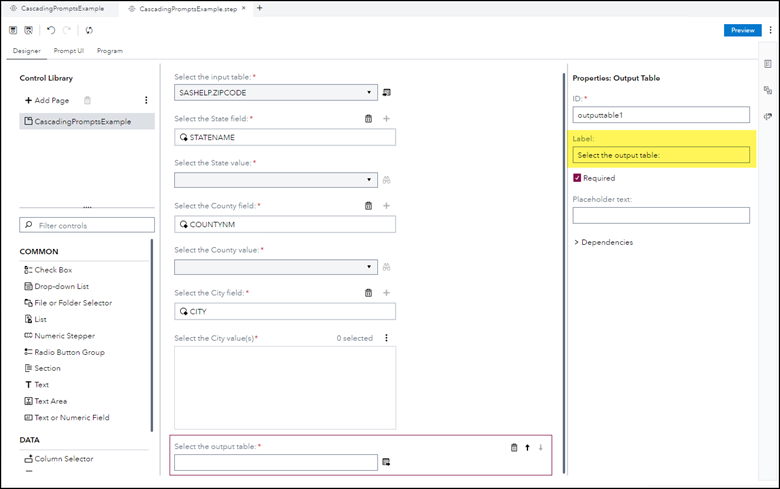Click the Save As icon in toolbar

[x=29, y=30]
